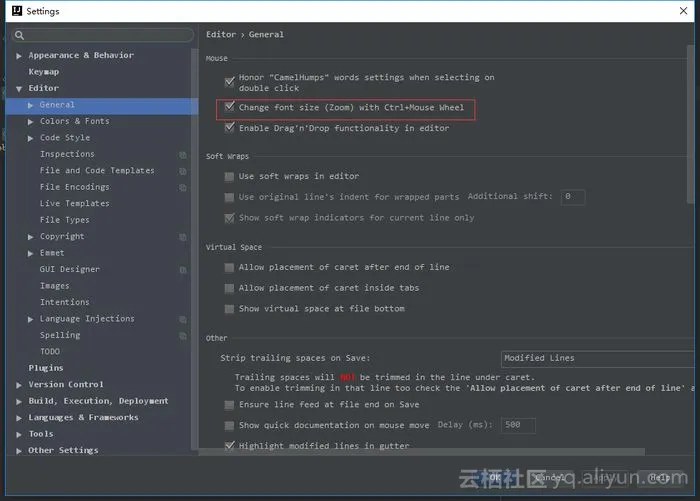The image size is (700, 501).
Task: Toggle Show soft wrap indicators for current line only
Action: click(x=229, y=218)
